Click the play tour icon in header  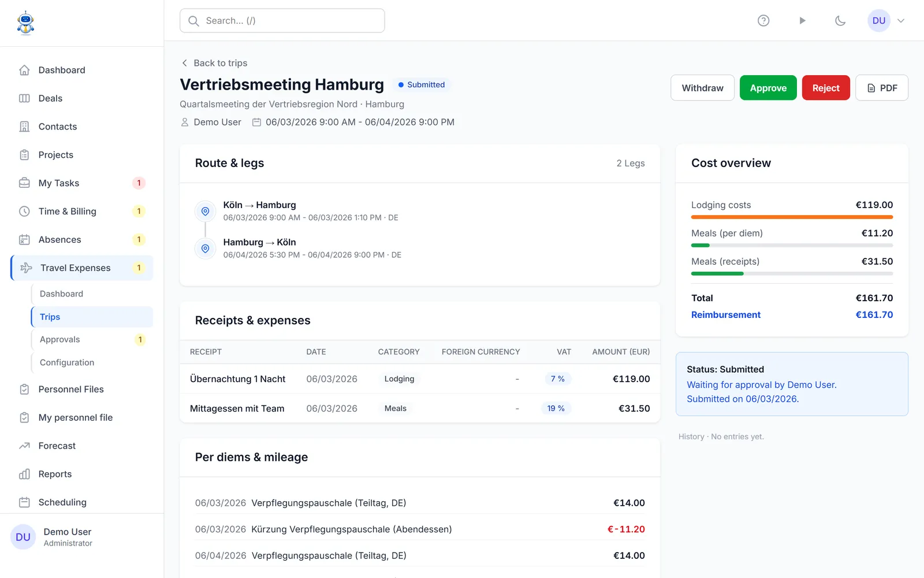point(802,21)
